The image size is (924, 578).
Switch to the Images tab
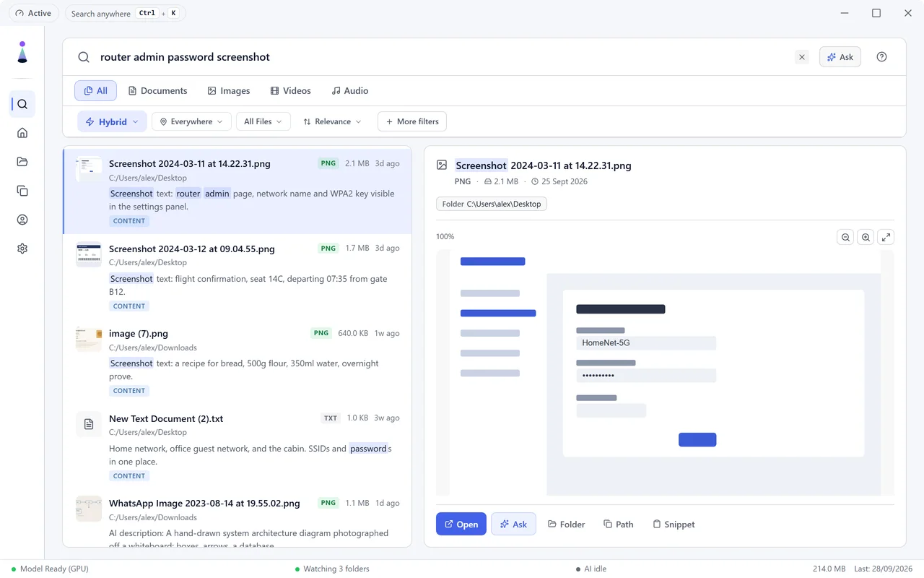click(x=228, y=90)
